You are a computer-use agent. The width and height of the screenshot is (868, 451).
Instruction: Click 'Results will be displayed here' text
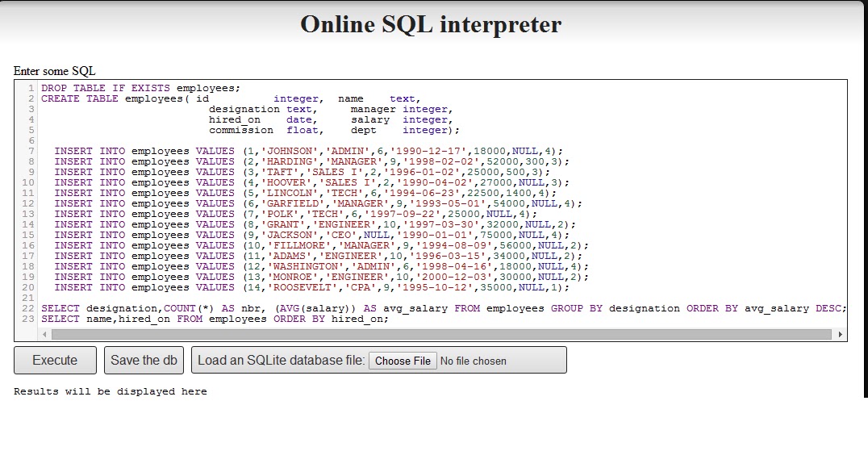(x=111, y=391)
